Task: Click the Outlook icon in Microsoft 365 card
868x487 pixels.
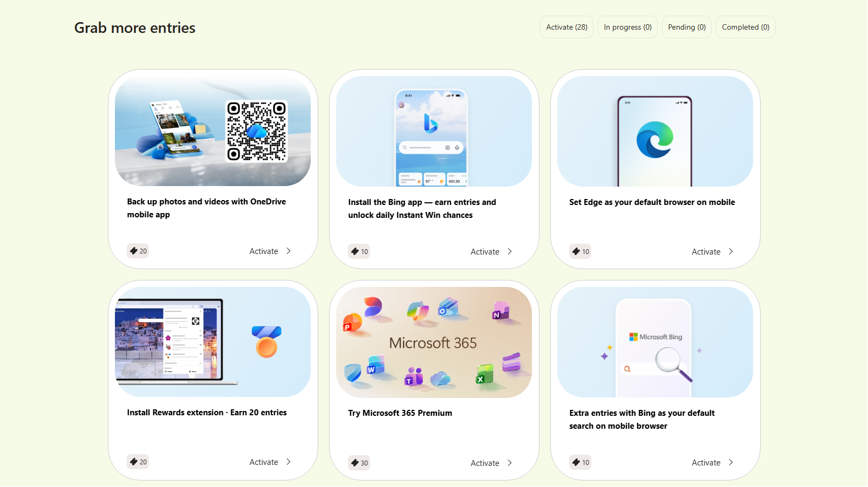Action: pos(448,307)
